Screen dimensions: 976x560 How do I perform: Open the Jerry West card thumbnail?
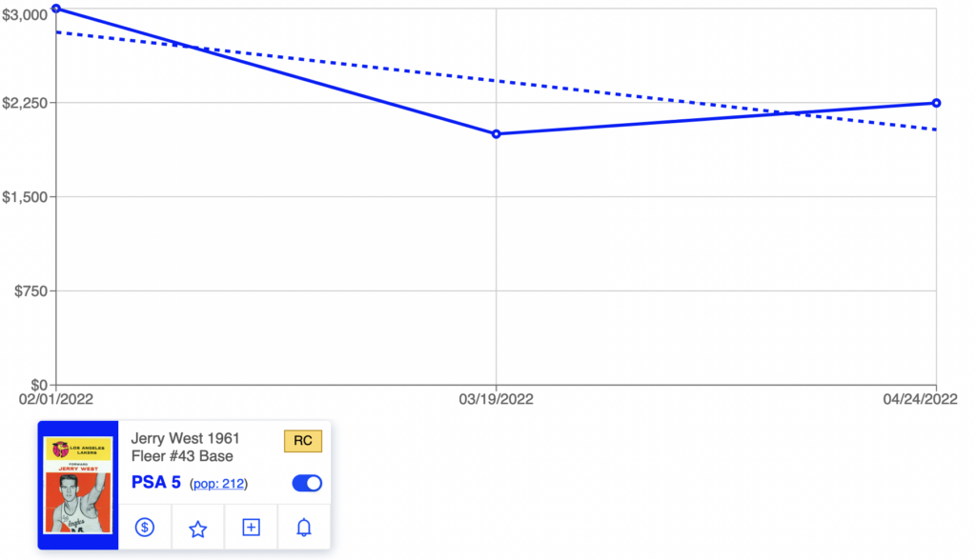[x=78, y=485]
